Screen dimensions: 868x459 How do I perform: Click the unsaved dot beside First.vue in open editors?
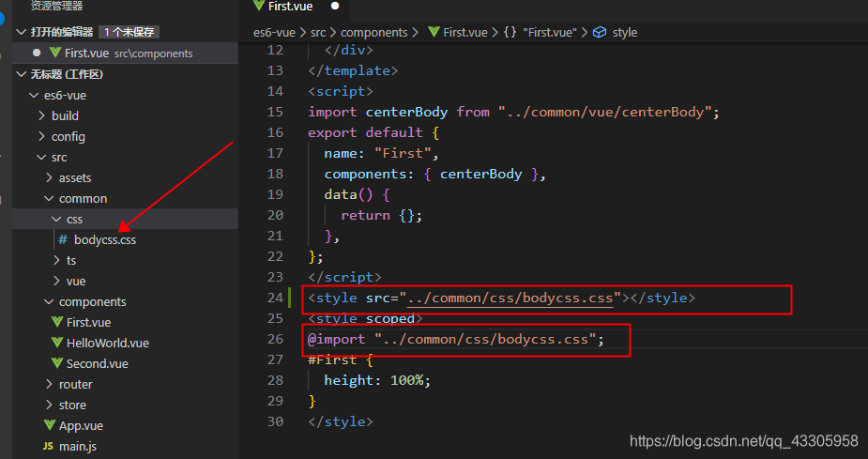click(x=37, y=53)
